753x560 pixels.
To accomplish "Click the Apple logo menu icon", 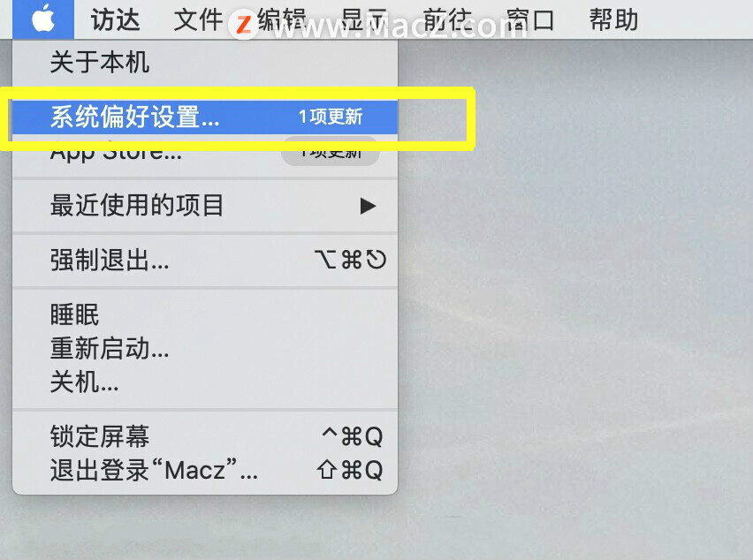I will coord(43,19).
